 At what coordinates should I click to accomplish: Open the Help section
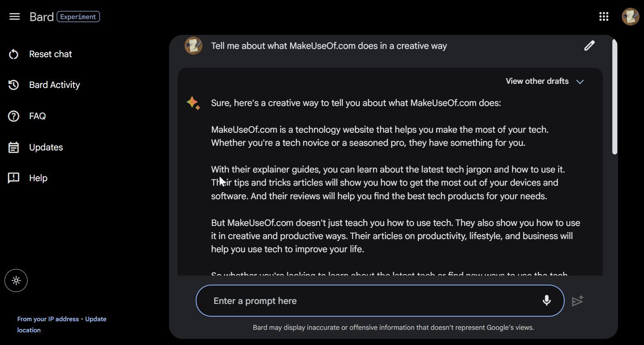(x=38, y=178)
